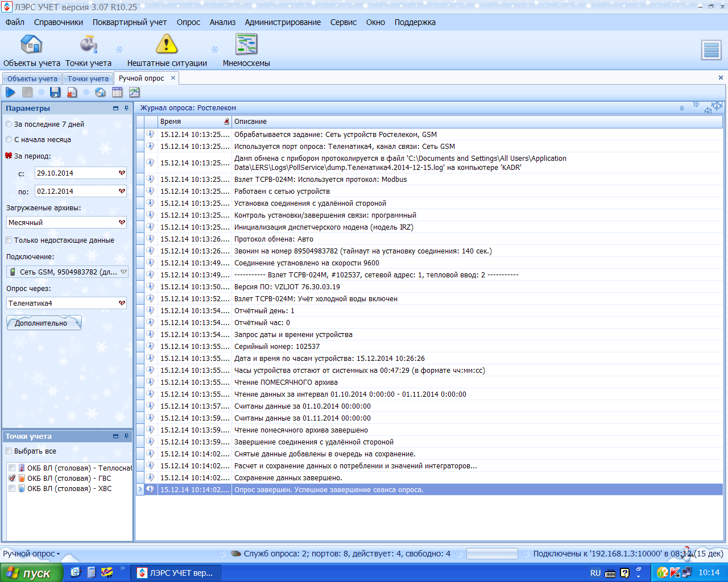Open the Файл menu
This screenshot has height=582, width=728.
pos(15,22)
